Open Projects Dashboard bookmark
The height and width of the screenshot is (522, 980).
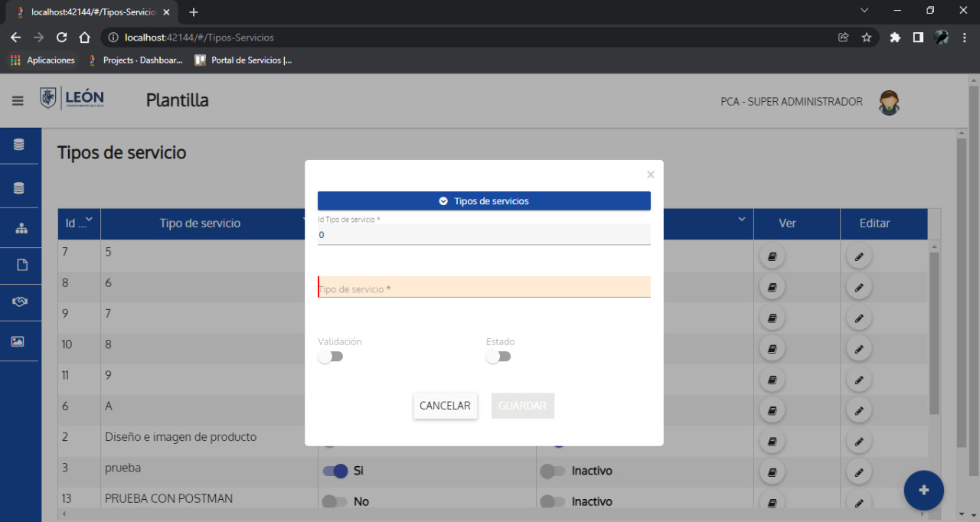(x=136, y=60)
